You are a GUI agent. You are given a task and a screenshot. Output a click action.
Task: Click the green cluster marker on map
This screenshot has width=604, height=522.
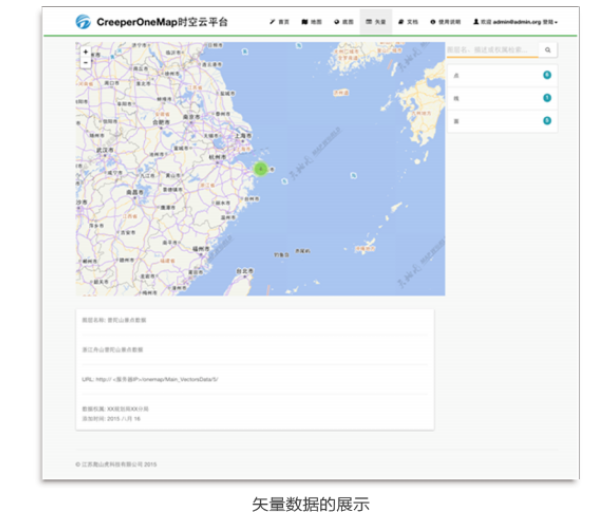point(260,169)
